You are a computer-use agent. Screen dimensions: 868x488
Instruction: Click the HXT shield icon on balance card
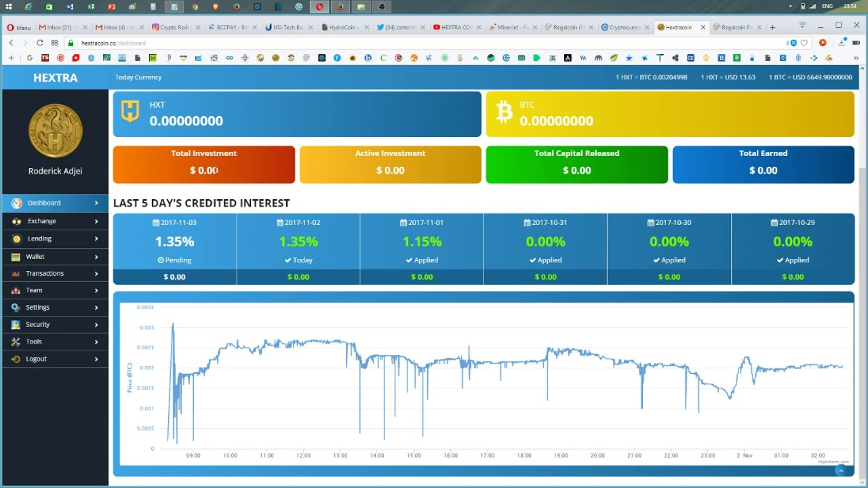tap(130, 111)
